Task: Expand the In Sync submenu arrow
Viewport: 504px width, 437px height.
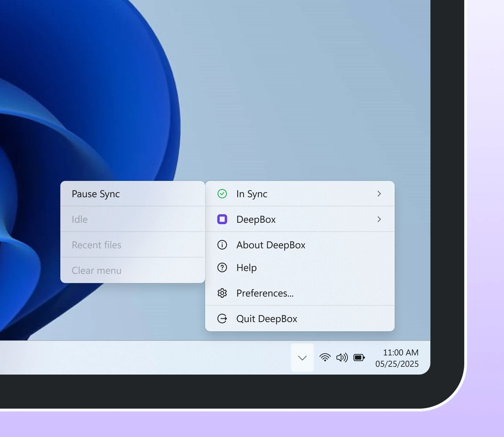Action: [379, 194]
